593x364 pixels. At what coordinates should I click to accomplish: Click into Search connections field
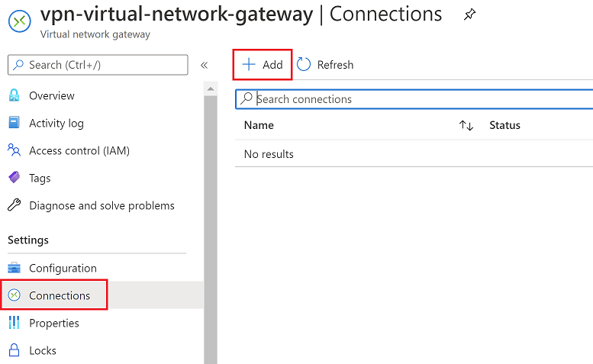414,99
